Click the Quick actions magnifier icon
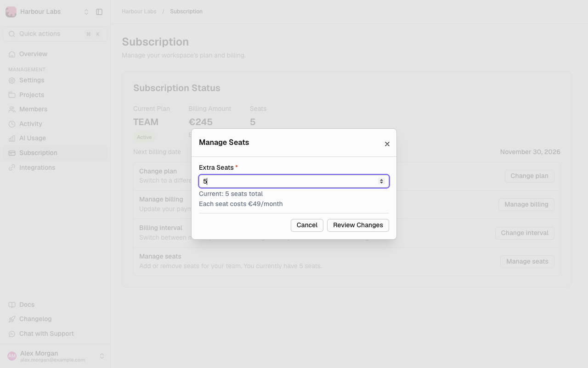 [x=12, y=34]
